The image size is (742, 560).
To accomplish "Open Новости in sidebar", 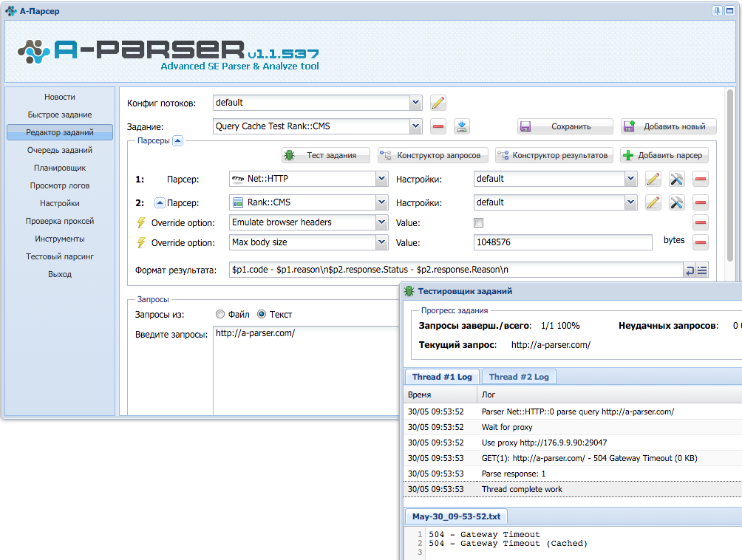I will pyautogui.click(x=60, y=97).
